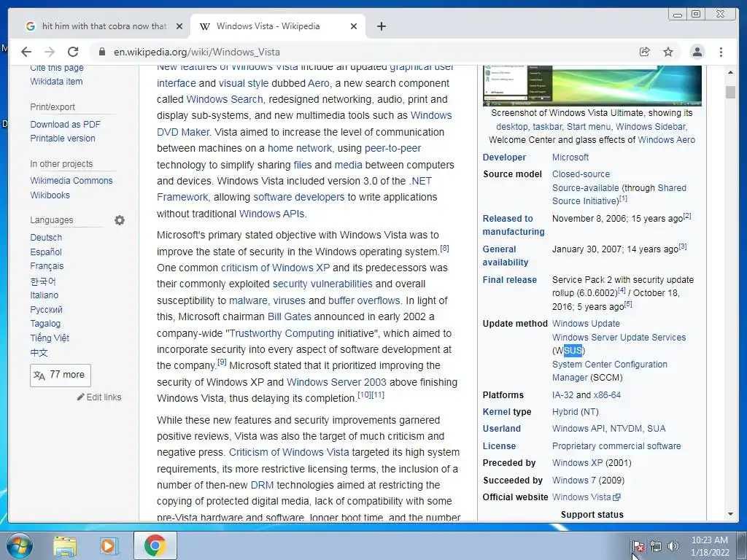Viewport: 747px width, 560px height.
Task: Open the Windows Server 2003 link
Action: (336, 382)
